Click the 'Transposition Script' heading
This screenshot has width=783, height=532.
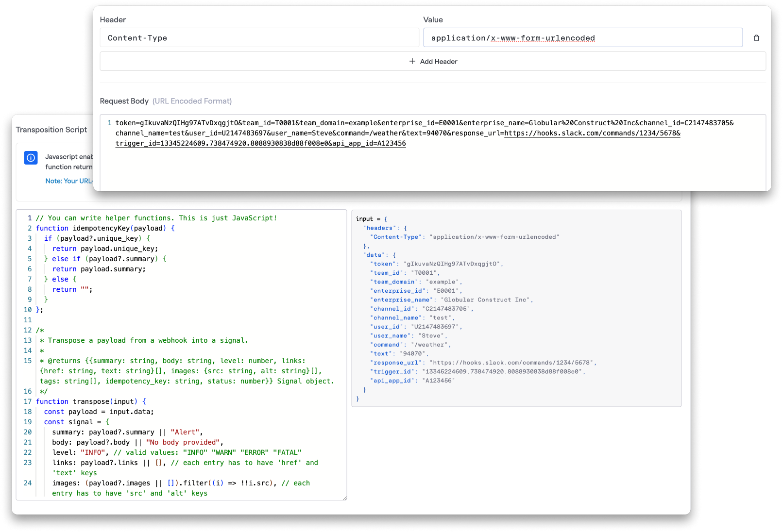(51, 130)
